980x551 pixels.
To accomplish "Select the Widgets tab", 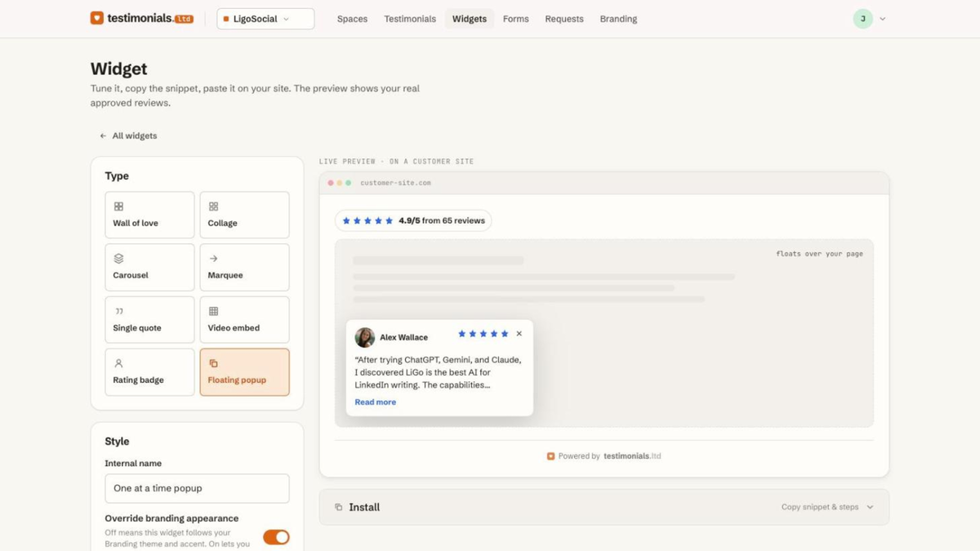I will click(470, 19).
